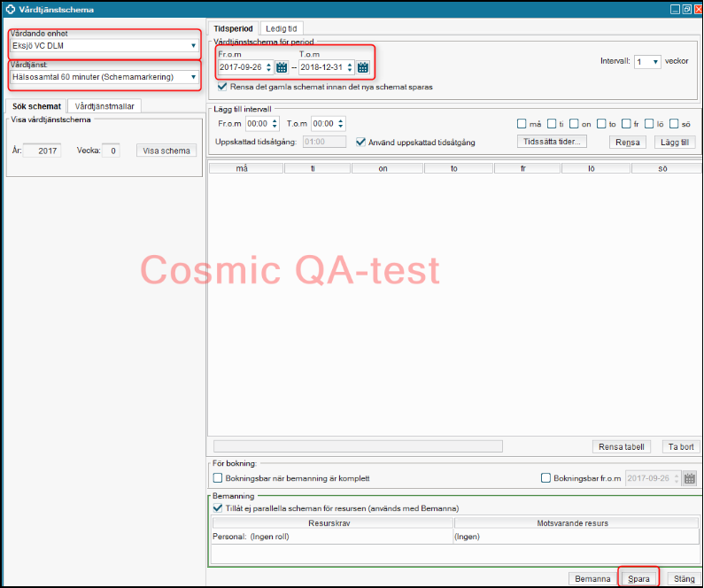Click the Tidssätta tider... button

pyautogui.click(x=552, y=142)
